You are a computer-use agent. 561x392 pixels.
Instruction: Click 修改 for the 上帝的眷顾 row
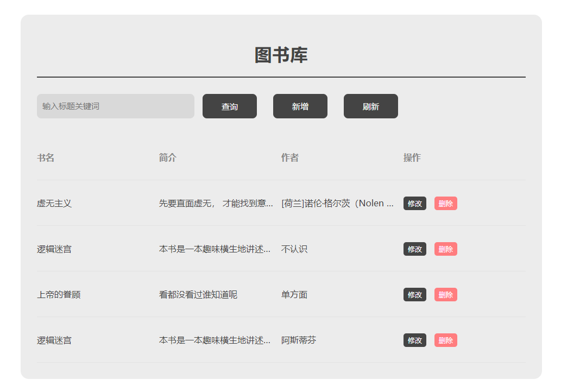click(x=415, y=295)
